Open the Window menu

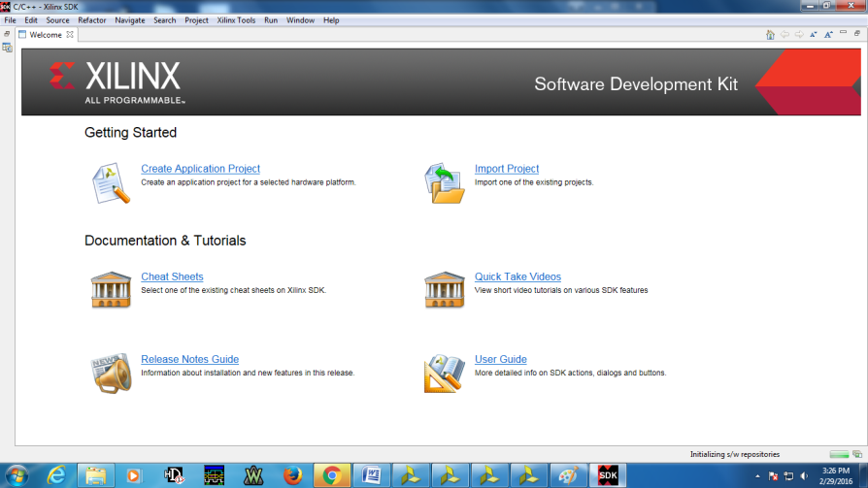click(300, 20)
